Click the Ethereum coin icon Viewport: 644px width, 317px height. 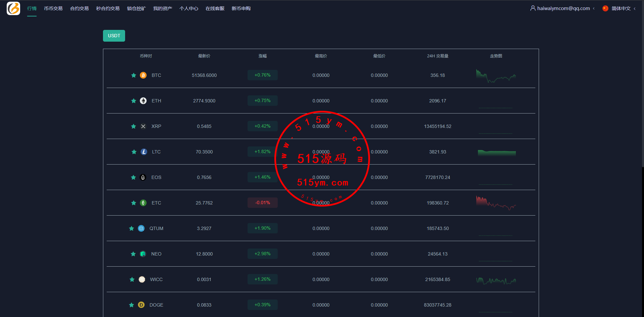pyautogui.click(x=143, y=101)
